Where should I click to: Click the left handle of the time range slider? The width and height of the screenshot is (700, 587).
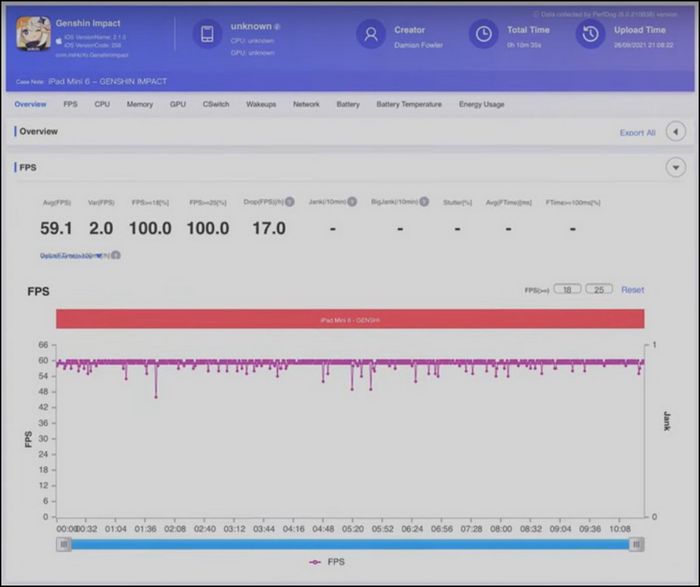tap(64, 544)
